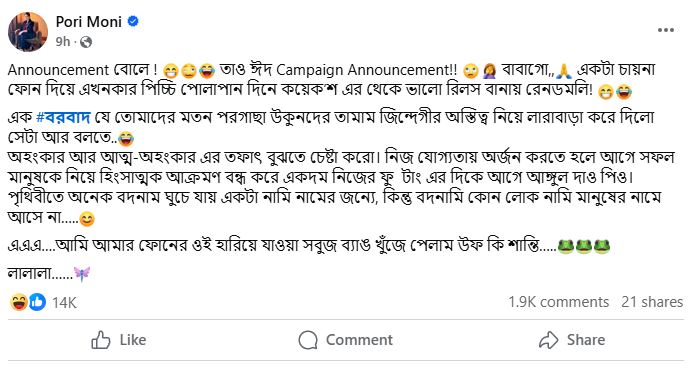Open the 1.9K comments link
695x369 pixels.
(x=558, y=302)
